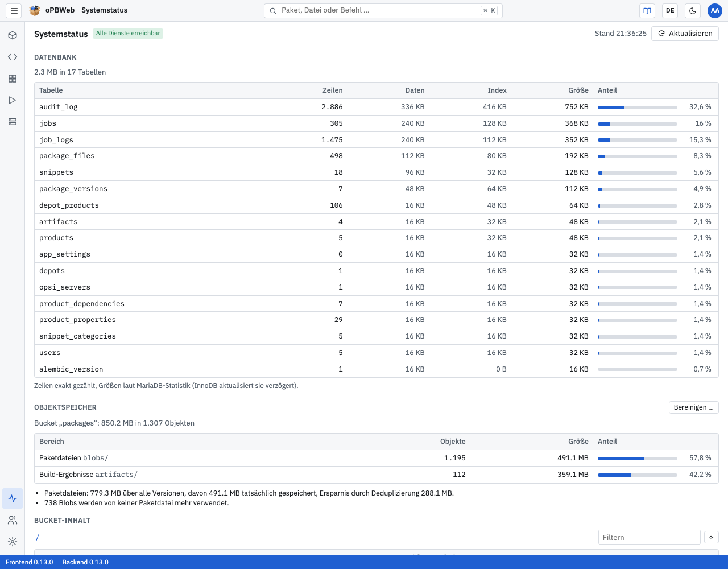Screen dimensions: 728x569
Task: Select the snippet_categories table name
Action: (77, 336)
